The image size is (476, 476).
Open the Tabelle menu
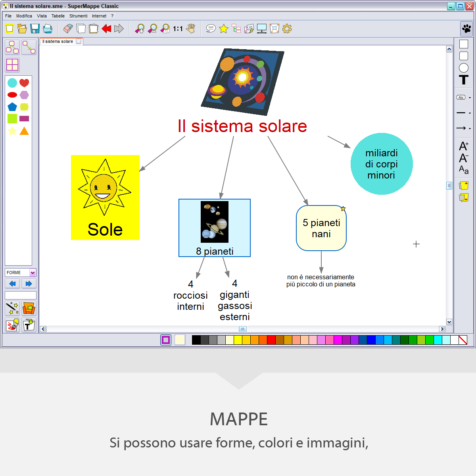pos(58,16)
